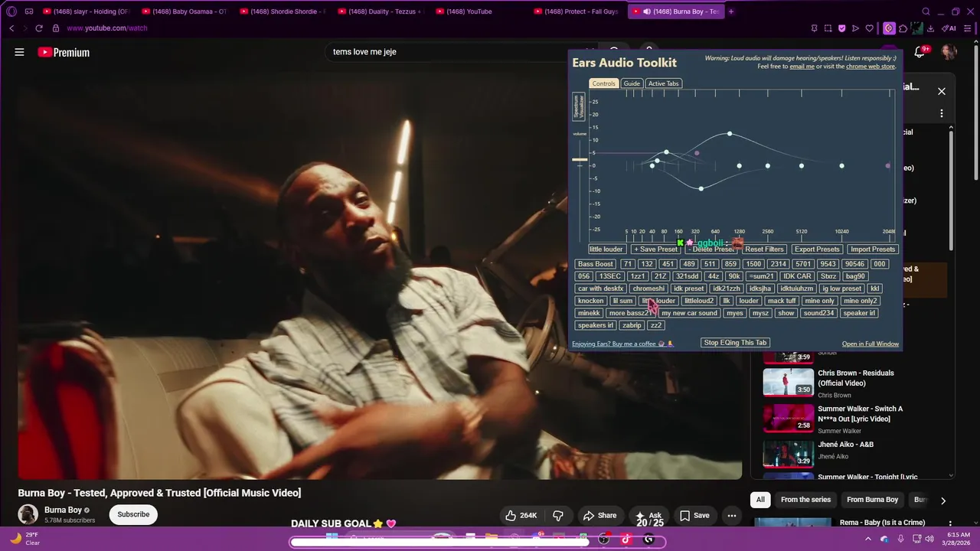Open the extensions puzzle icon
980x551 pixels.
tap(903, 28)
